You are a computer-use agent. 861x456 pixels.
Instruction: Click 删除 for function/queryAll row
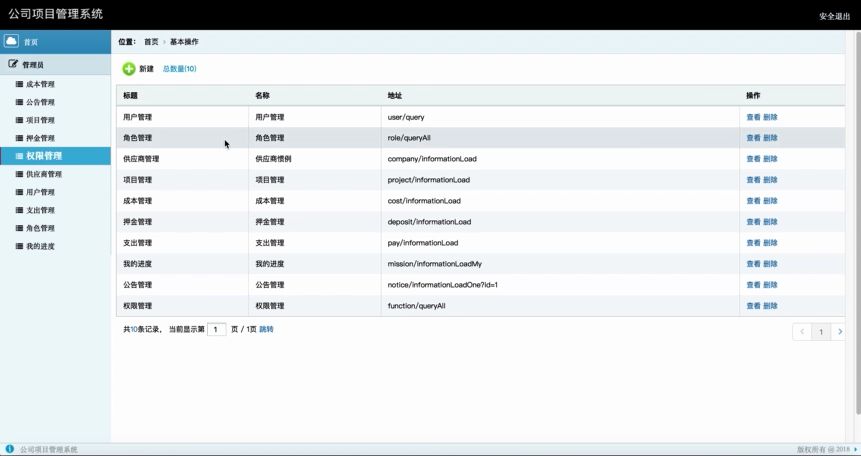[770, 306]
